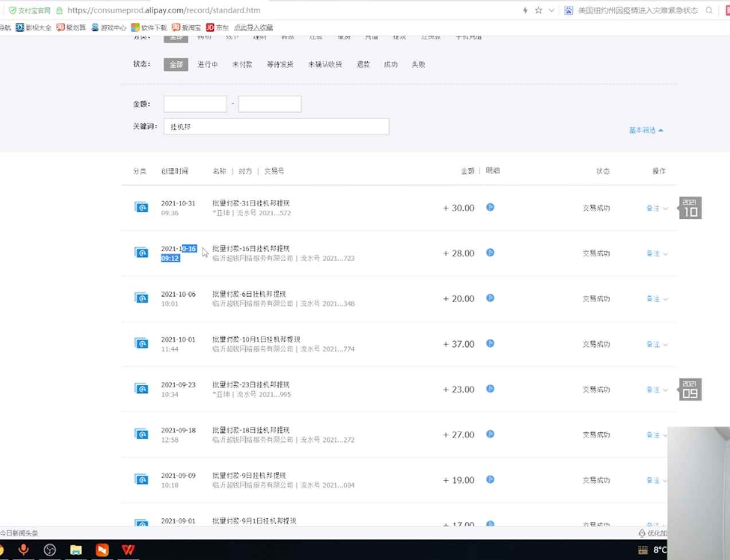The height and width of the screenshot is (560, 730).
Task: Open the 软件下载 bookmark
Action: tap(149, 27)
